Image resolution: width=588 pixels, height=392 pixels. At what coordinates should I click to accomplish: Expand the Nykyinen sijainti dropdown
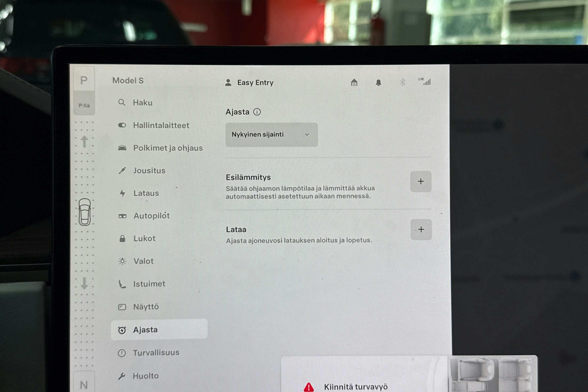click(x=272, y=135)
